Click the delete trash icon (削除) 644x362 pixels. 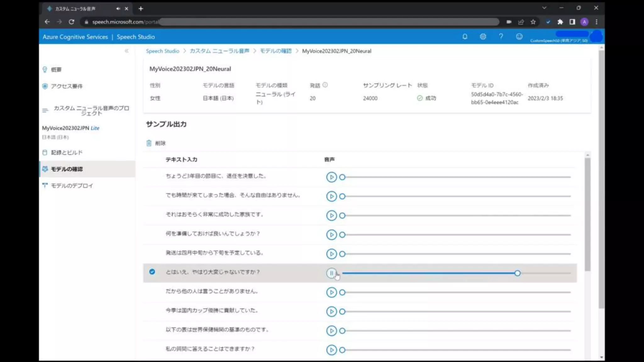coord(149,143)
